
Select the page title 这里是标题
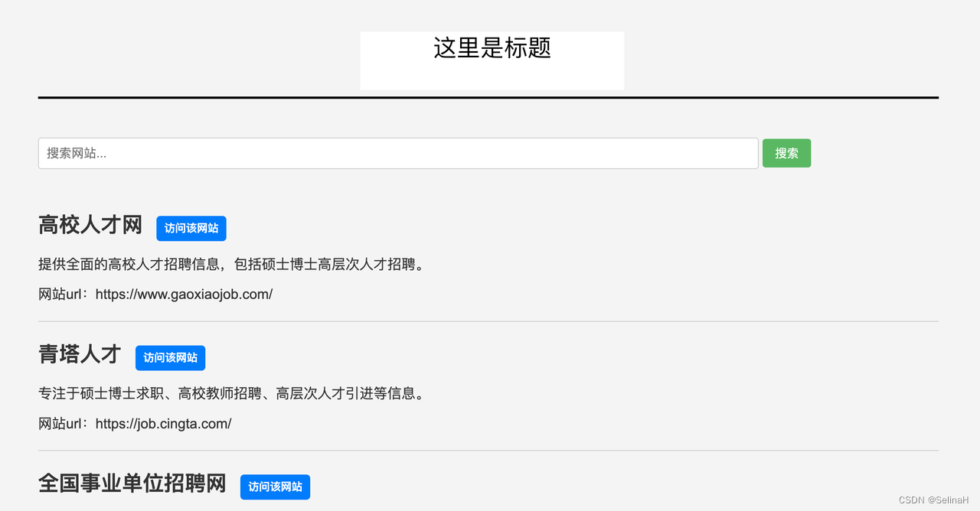click(492, 47)
